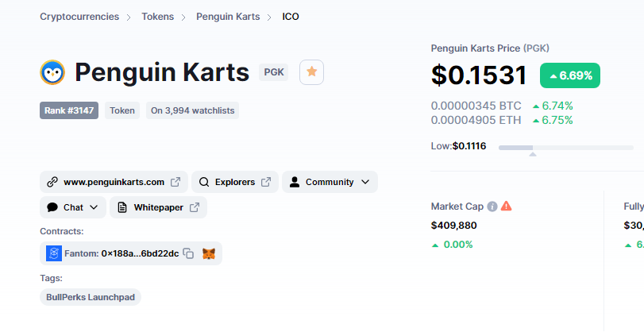Click the Penguin Karts Price (PGK) heading
The width and height of the screenshot is (644, 332).
(490, 48)
